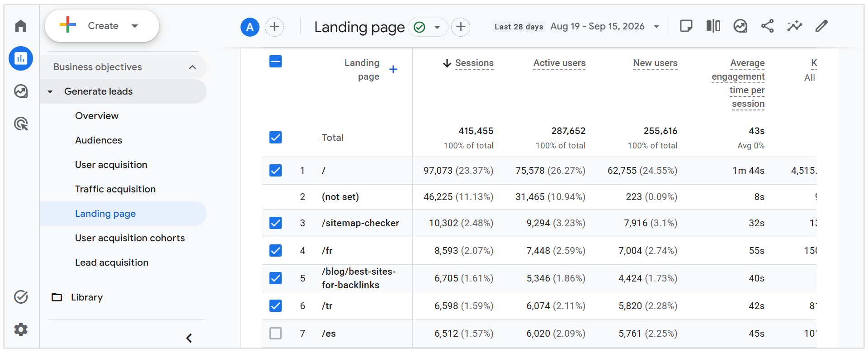
Task: Uncheck the /tr row checkbox
Action: [x=275, y=306]
